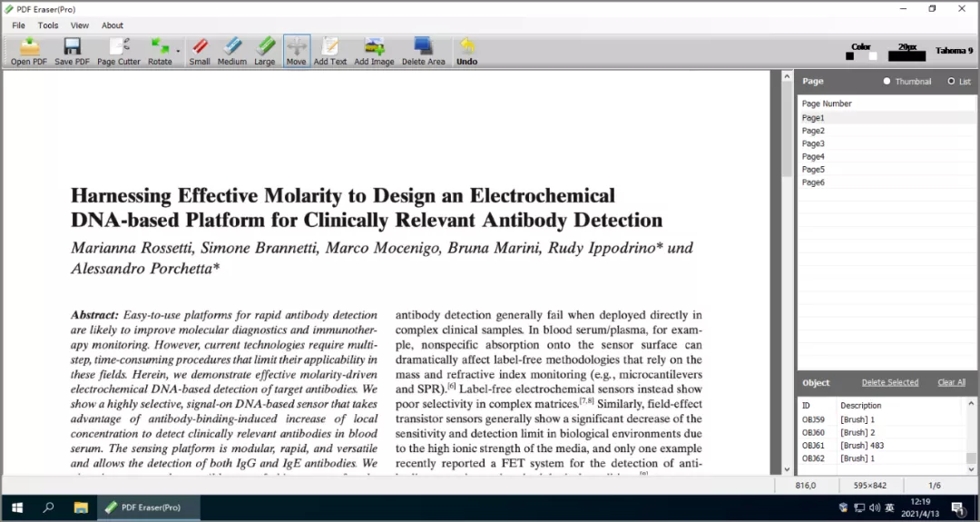
Task: Click the document scrollbar down arrow
Action: [788, 469]
